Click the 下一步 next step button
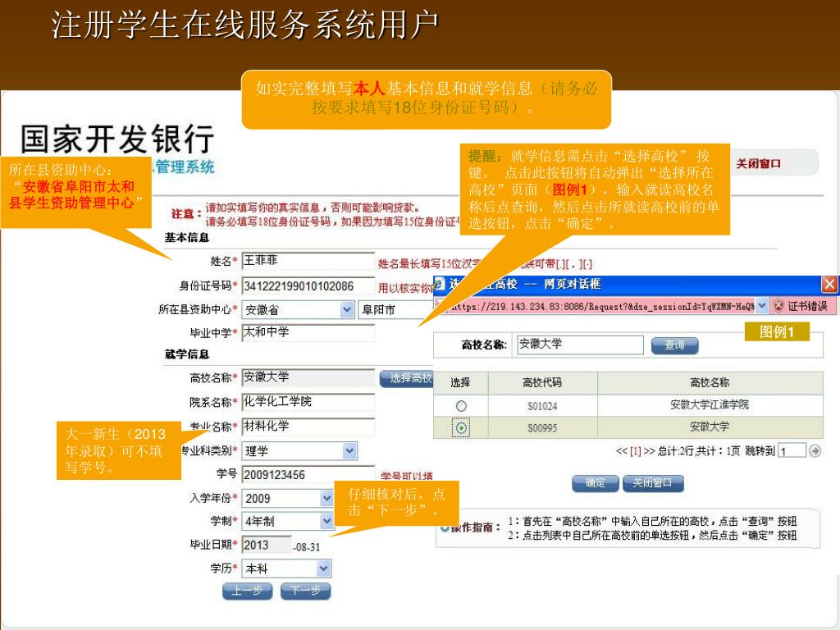 [x=305, y=591]
